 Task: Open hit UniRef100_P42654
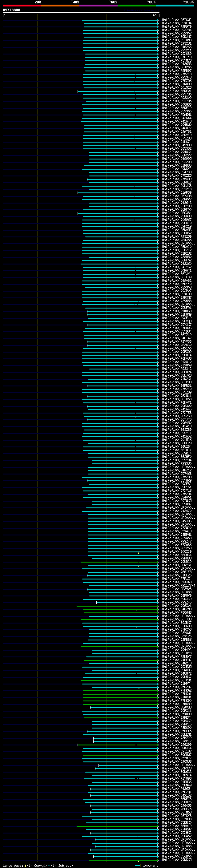point(177,789)
